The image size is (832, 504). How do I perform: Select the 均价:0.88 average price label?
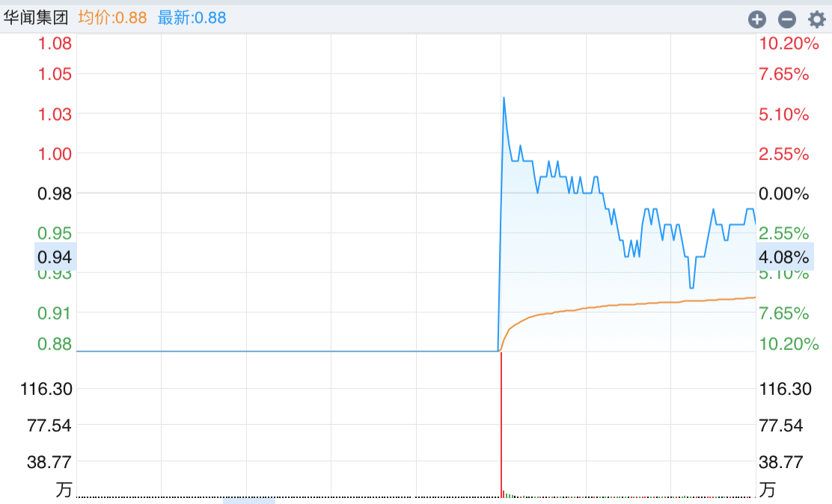[x=112, y=17]
